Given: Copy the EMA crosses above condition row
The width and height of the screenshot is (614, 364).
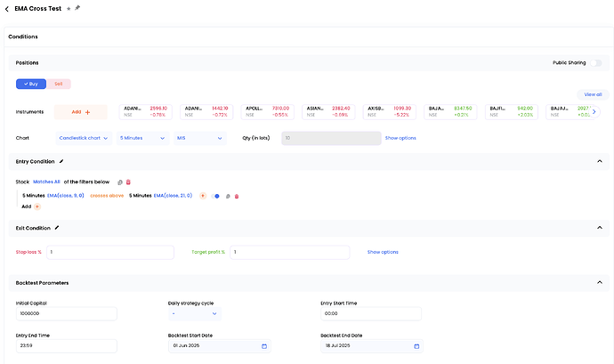Looking at the screenshot, I should 228,195.
